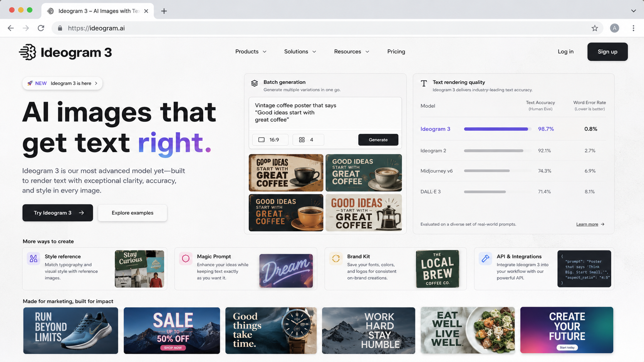Viewport: 644px width, 362px height.
Task: Click the Ideogram 3 brain logo icon
Action: [28, 52]
